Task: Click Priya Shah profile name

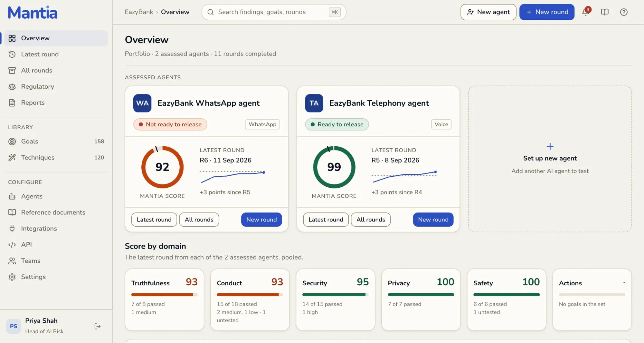Action: (41, 321)
